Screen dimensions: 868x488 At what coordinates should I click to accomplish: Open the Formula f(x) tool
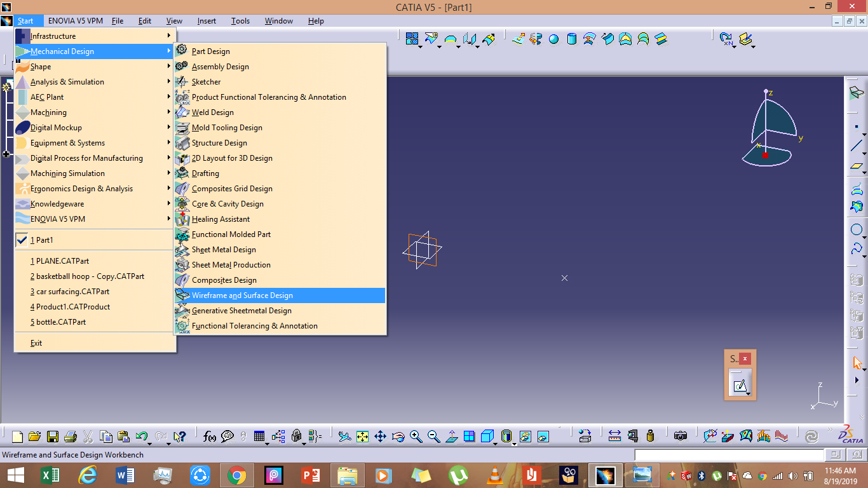click(210, 437)
